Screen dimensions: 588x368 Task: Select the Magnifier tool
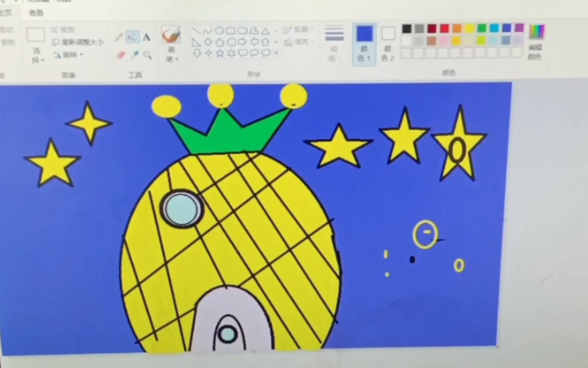coord(147,56)
